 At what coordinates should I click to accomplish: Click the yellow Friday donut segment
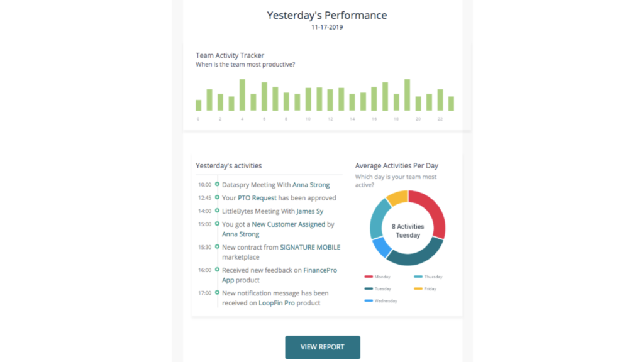[x=397, y=197]
